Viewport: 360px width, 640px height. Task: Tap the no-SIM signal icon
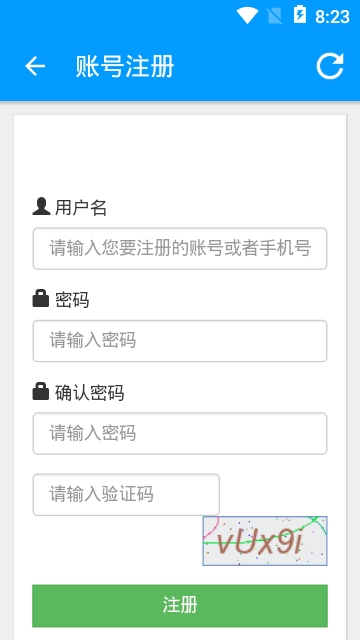click(x=275, y=16)
